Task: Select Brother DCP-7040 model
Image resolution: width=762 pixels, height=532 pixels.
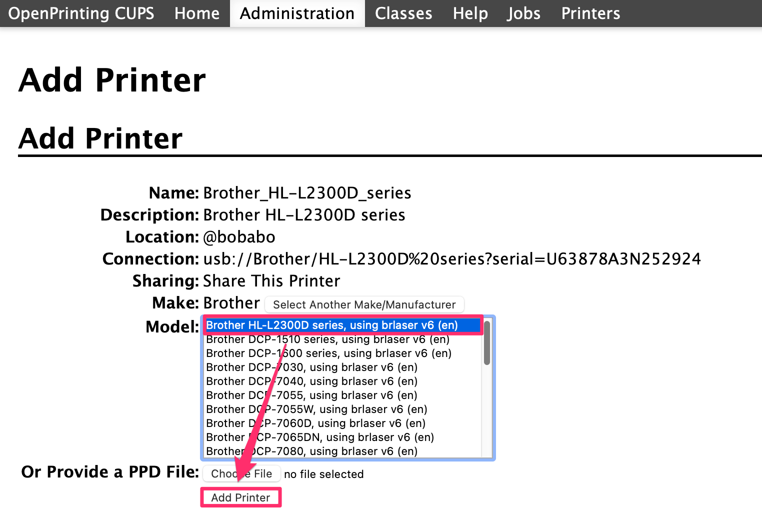Action: (342, 381)
